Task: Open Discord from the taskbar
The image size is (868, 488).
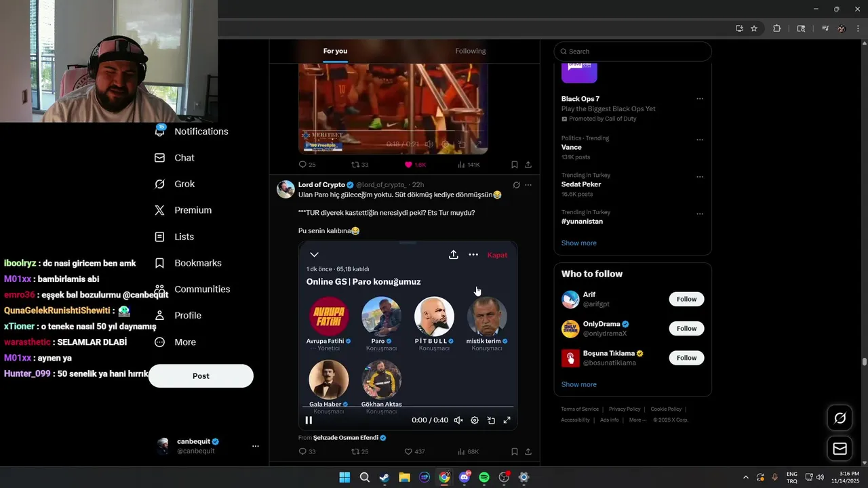Action: pos(465,477)
